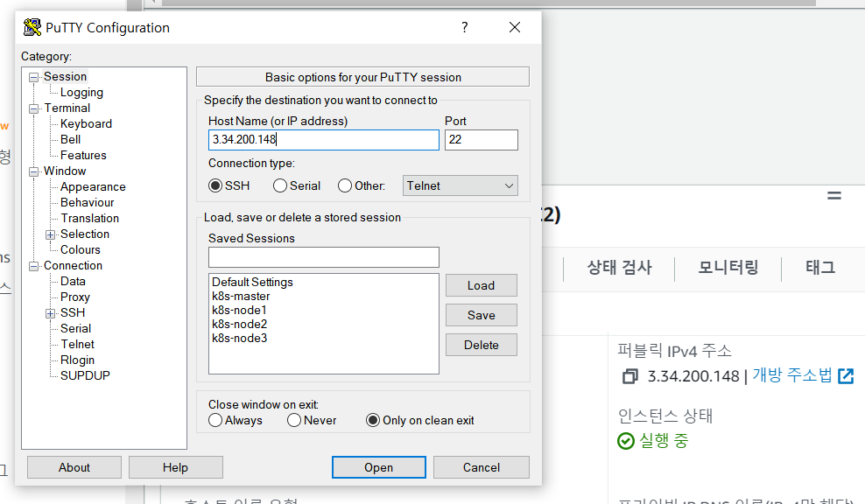Open the 개방 주소법 link

tap(792, 375)
